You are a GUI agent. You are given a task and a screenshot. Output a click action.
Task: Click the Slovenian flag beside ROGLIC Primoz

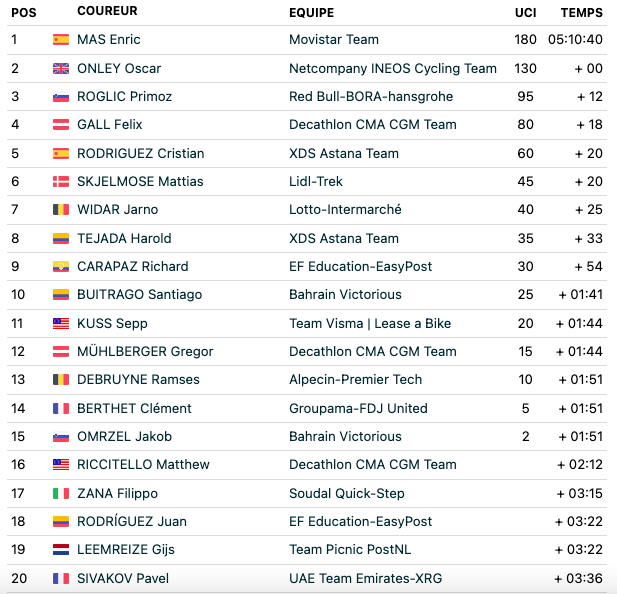[x=61, y=96]
